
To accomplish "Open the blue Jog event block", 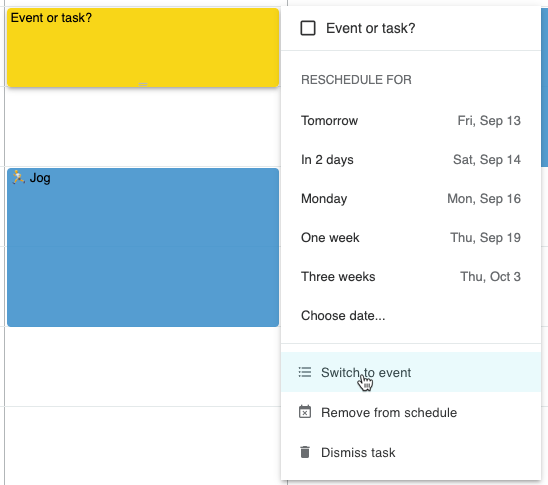I will [x=143, y=247].
